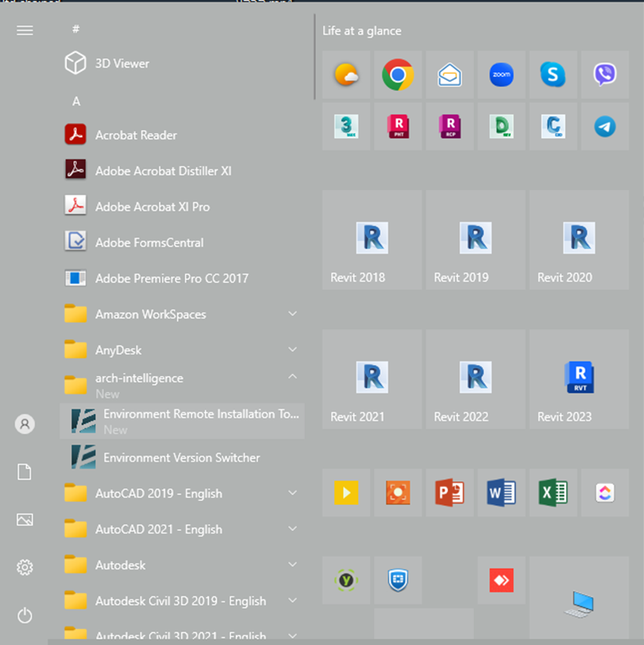The height and width of the screenshot is (645, 644).
Task: Open the red Revit PHT tile
Action: coord(398,127)
